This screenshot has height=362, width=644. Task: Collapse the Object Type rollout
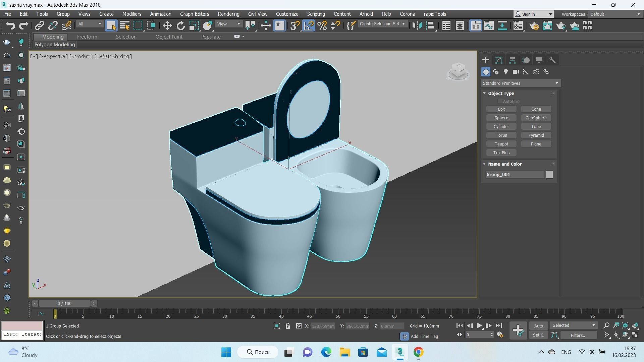click(485, 94)
